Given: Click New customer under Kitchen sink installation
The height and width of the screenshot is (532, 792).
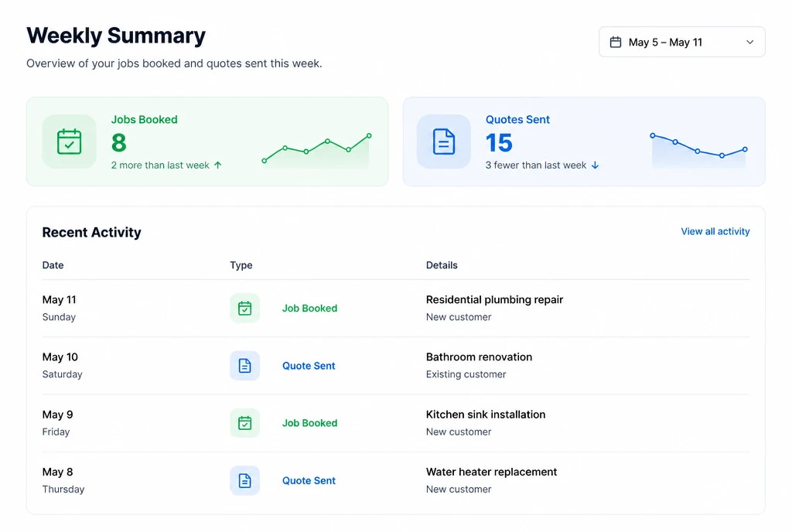Looking at the screenshot, I should pyautogui.click(x=459, y=431).
